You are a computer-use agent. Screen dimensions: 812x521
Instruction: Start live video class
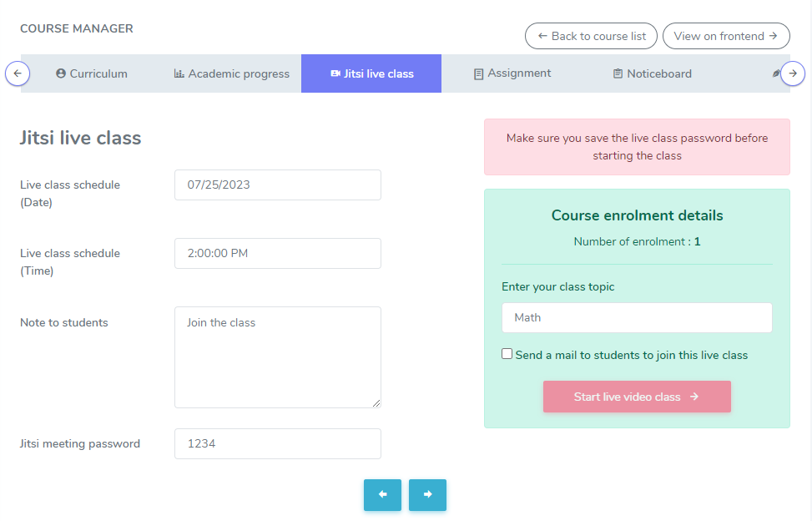pyautogui.click(x=637, y=397)
